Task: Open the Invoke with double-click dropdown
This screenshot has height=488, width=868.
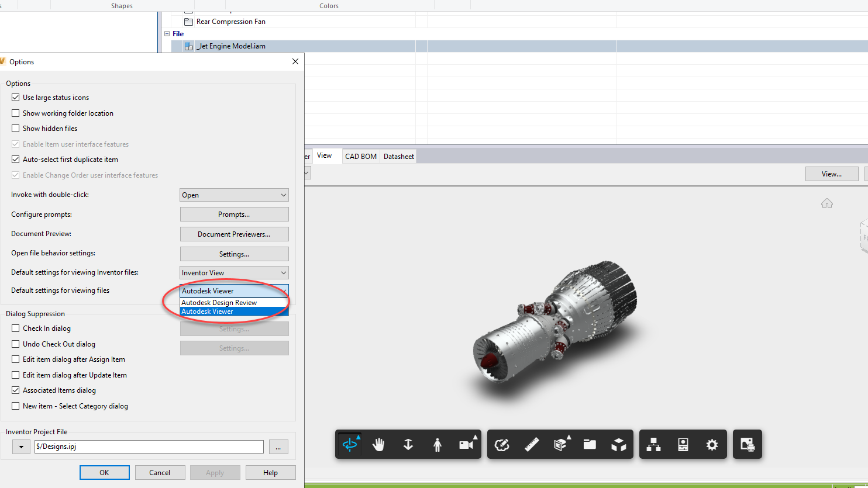Action: click(x=234, y=195)
